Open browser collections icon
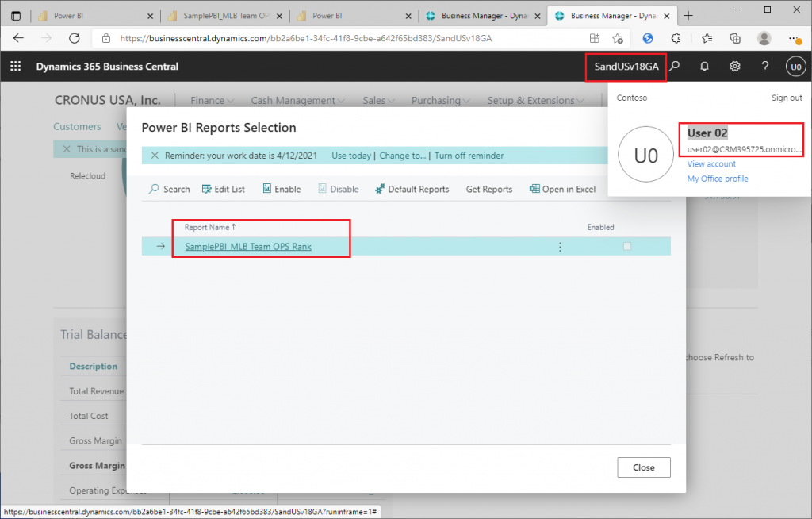 tap(735, 38)
